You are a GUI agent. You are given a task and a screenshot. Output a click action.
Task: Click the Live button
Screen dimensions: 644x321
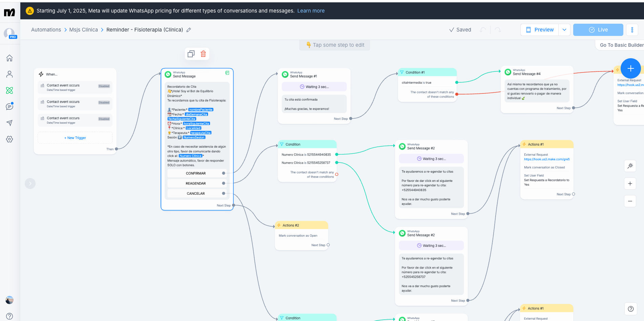[x=598, y=30]
